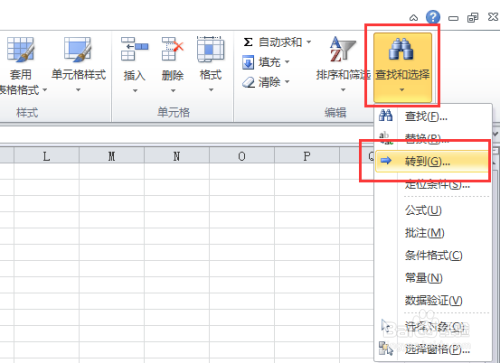Click the 排序和筛选 label
Image resolution: width=500 pixels, height=363 pixels.
pyautogui.click(x=343, y=75)
